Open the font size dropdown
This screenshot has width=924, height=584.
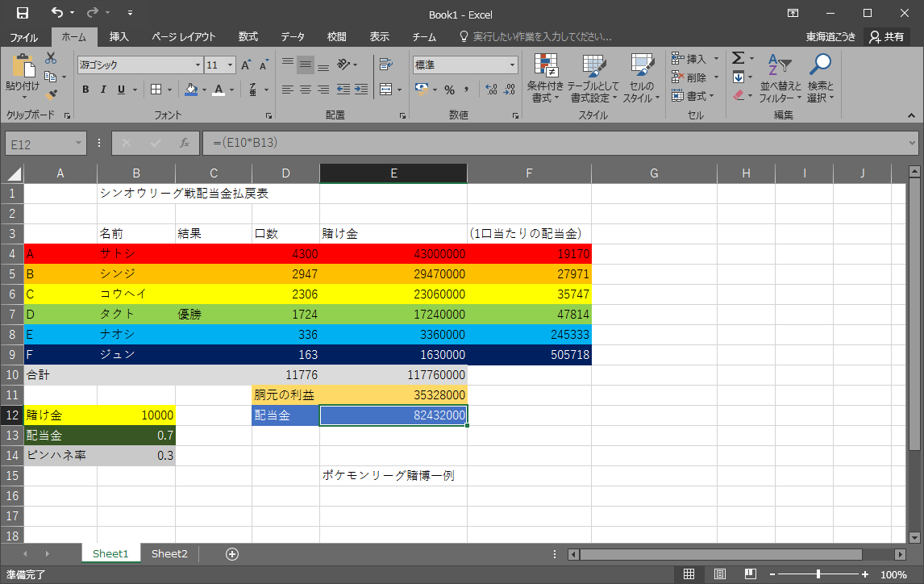point(231,65)
